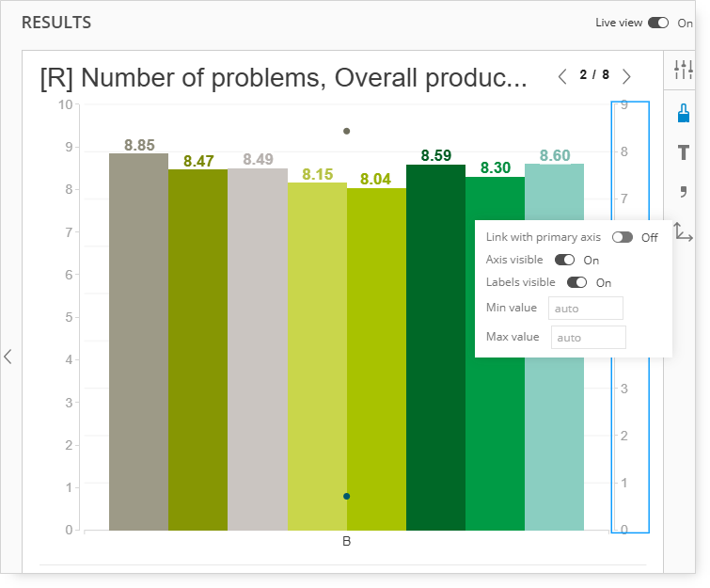Click the 8.60 data label
The width and height of the screenshot is (710, 588).
(555, 155)
